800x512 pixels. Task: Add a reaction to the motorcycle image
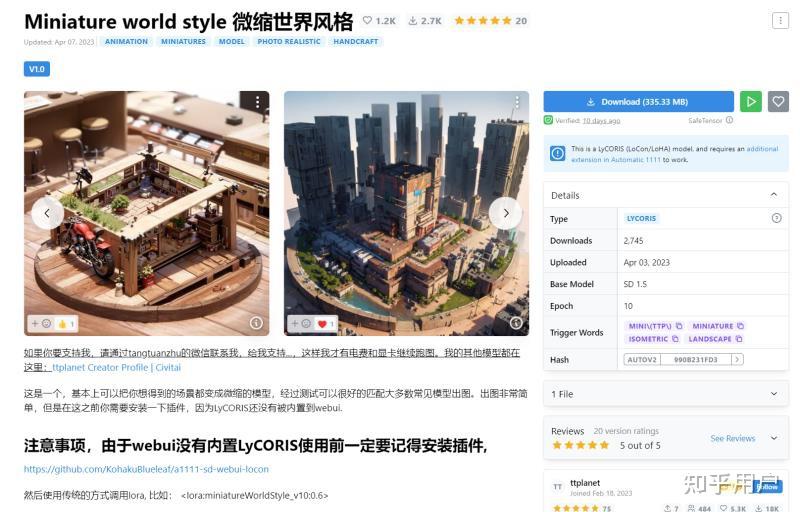coord(41,323)
